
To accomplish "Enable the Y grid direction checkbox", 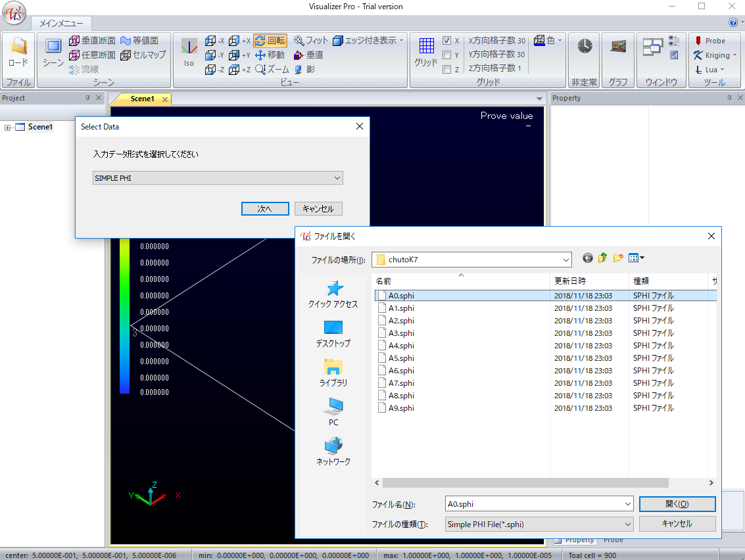I will (447, 55).
